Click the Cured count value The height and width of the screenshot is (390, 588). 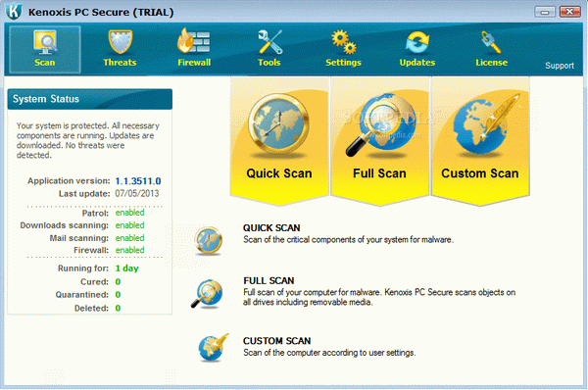(118, 281)
